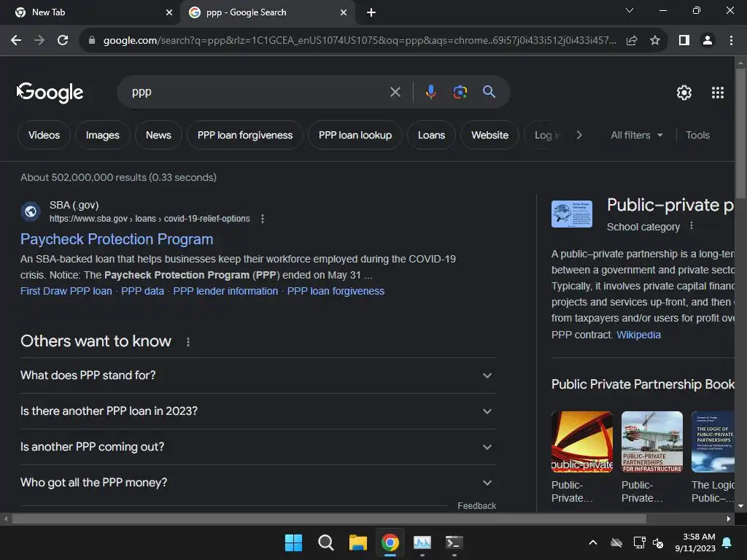Open the search Tools button
The width and height of the screenshot is (747, 560).
(x=697, y=135)
